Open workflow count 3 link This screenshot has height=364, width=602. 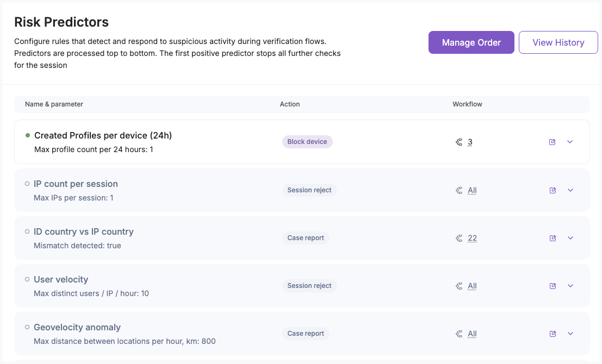point(470,142)
